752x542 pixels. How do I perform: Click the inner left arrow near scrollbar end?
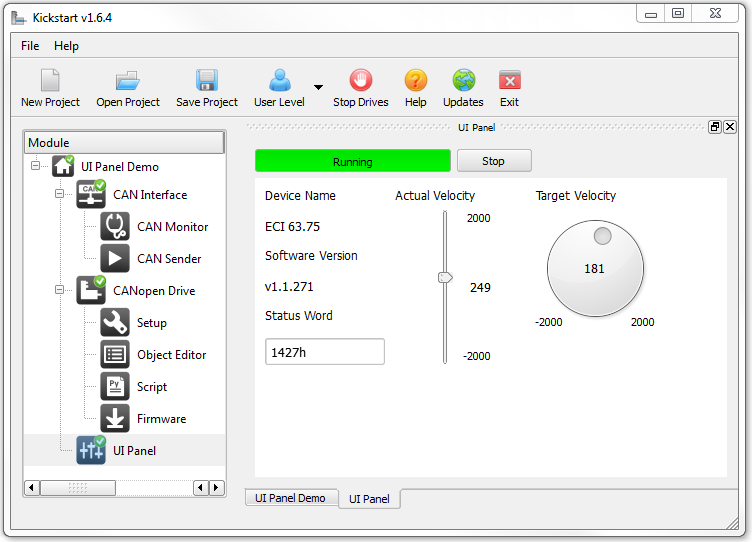point(201,488)
